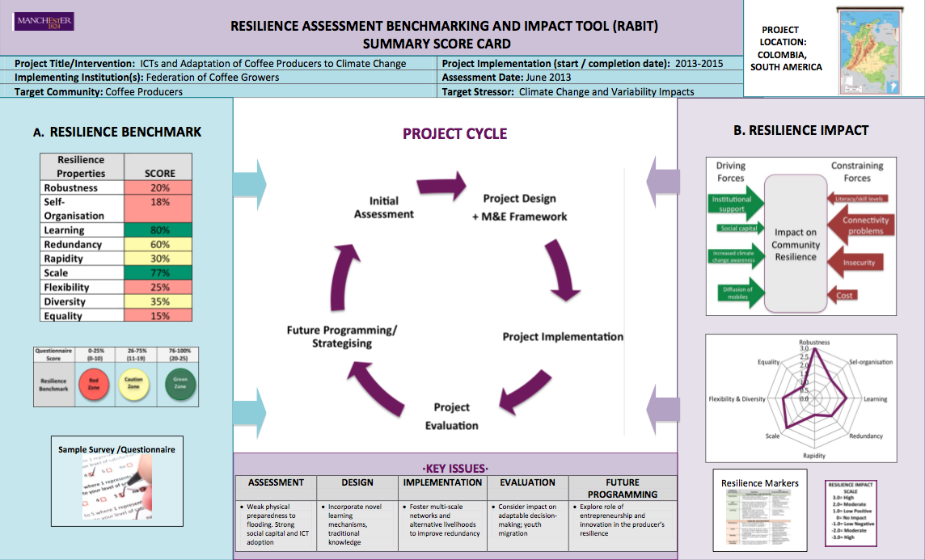
Task: Click the teal arrow pointing toward Initial Assessment
Action: (250, 184)
